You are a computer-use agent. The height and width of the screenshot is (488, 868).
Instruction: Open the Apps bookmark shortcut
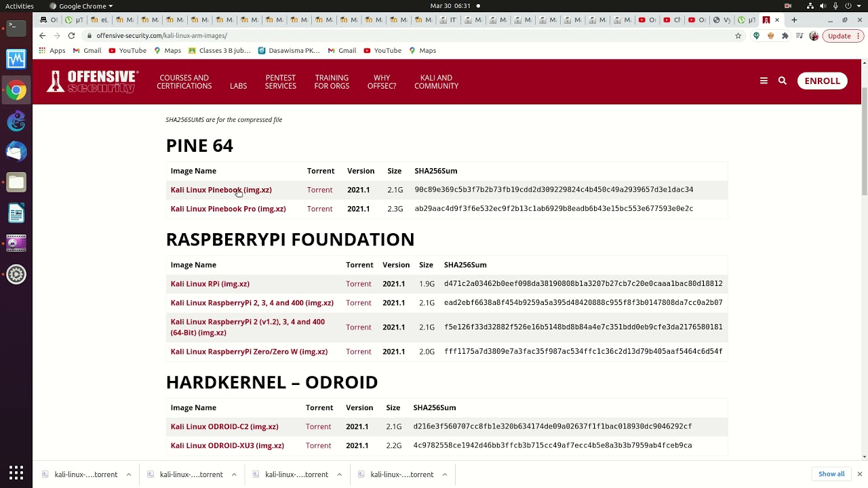point(52,51)
